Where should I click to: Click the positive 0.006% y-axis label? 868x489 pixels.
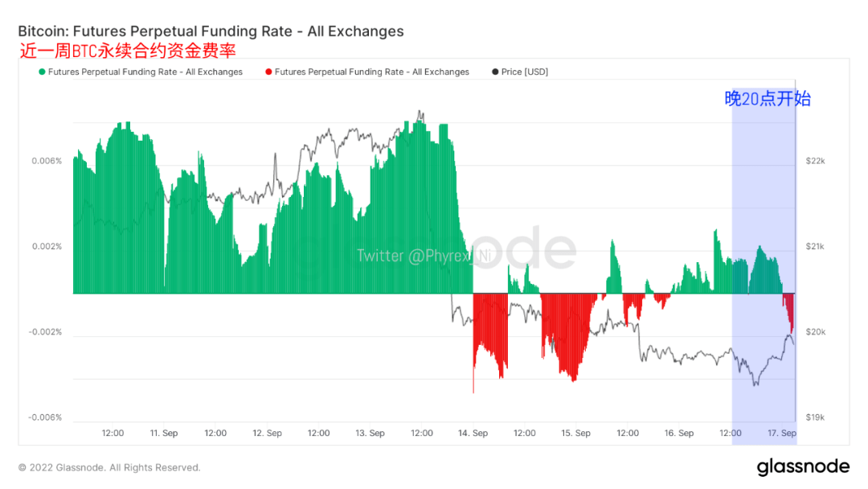coord(47,161)
